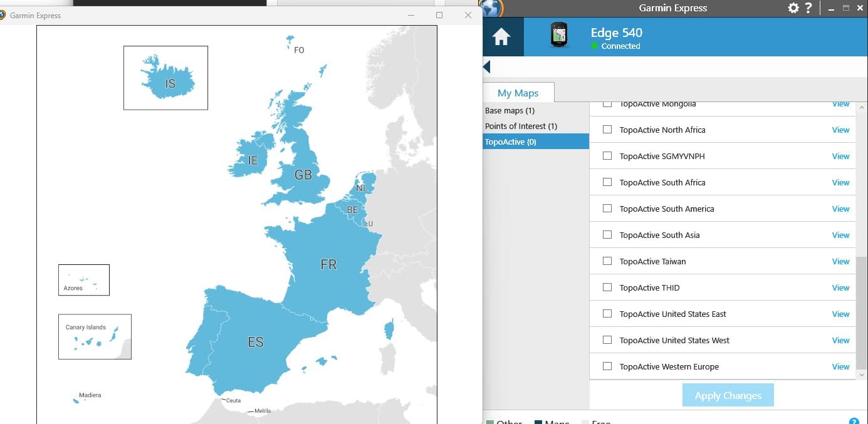Minimize the Garmin Express map window

point(410,15)
